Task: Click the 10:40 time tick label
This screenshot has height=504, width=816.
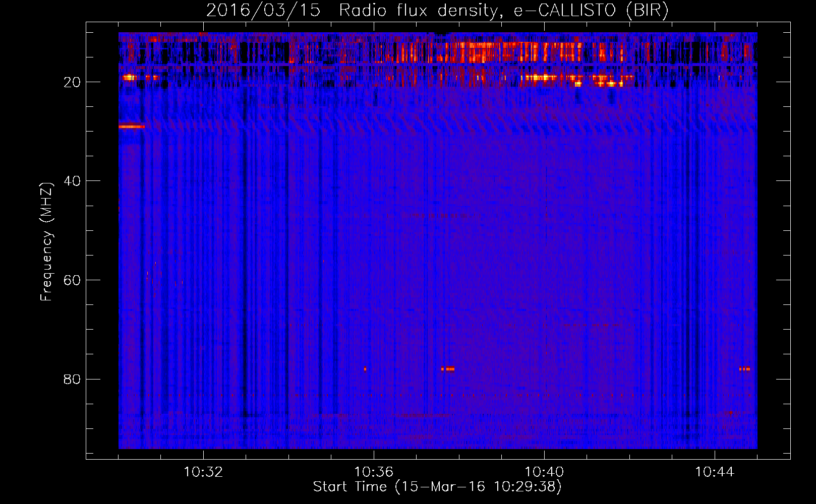Action: (544, 472)
